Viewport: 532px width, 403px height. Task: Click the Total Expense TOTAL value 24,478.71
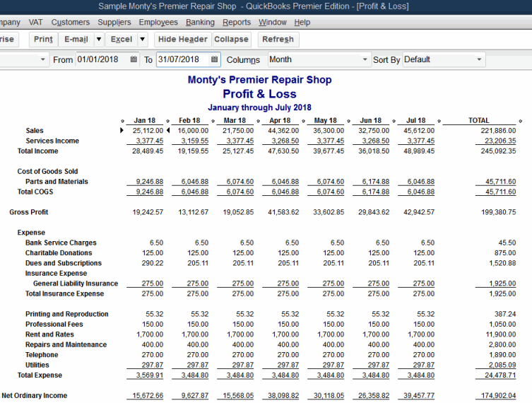pos(500,375)
